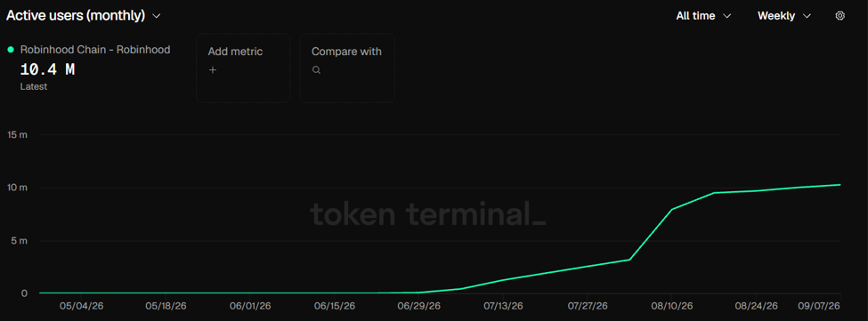Open the chart settings gear icon
The width and height of the screenshot is (868, 321).
tap(840, 16)
